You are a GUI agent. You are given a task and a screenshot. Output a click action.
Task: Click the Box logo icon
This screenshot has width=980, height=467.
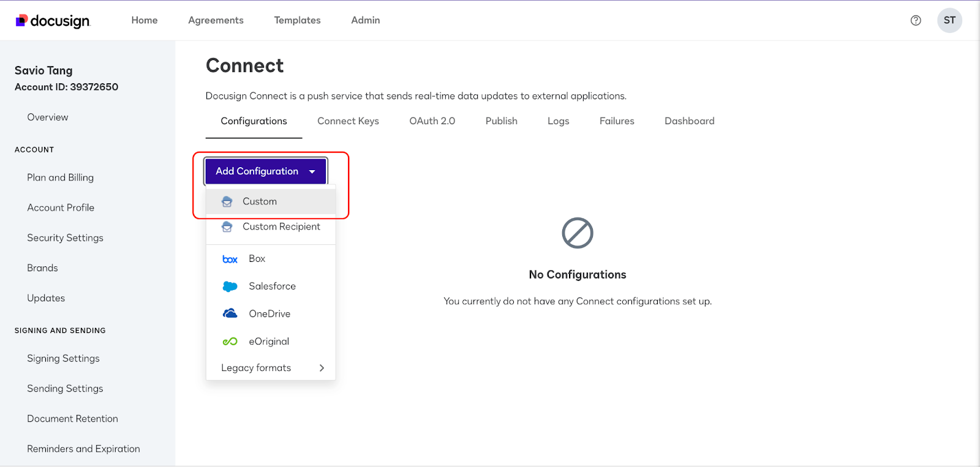[230, 260]
